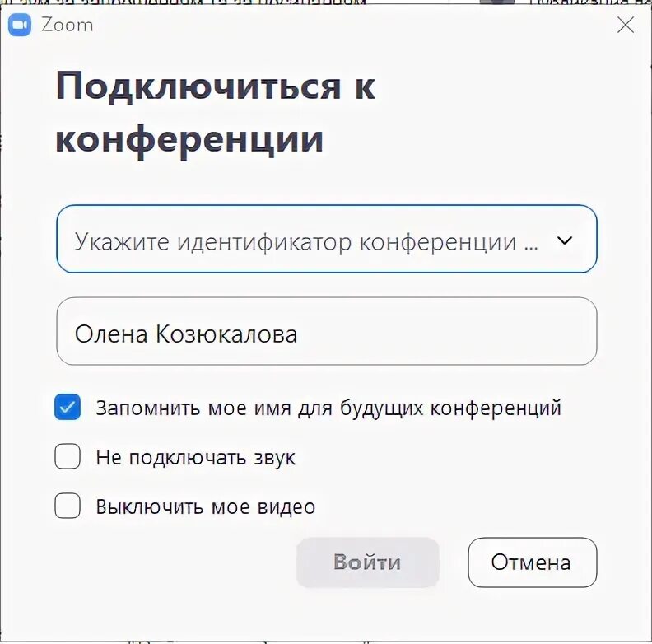Click the name field with Олена Козюкалова
This screenshot has height=644, width=652.
327,331
